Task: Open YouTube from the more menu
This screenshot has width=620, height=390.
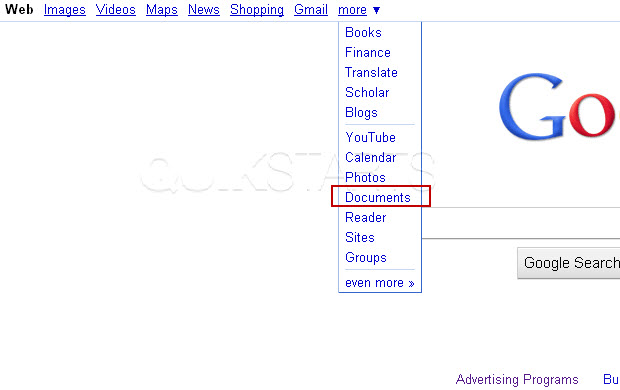Action: (370, 137)
